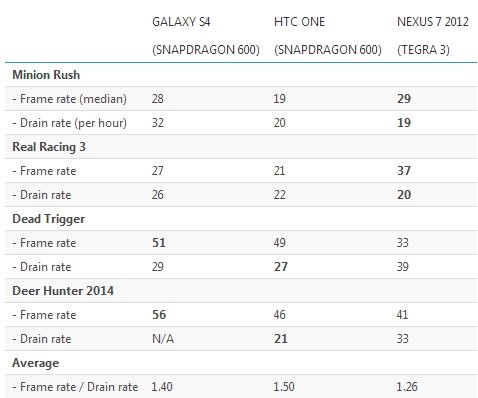Screen dimensions: 478x398
Task: Click the 1.40 average value for Galaxy S4
Action: pyautogui.click(x=162, y=387)
